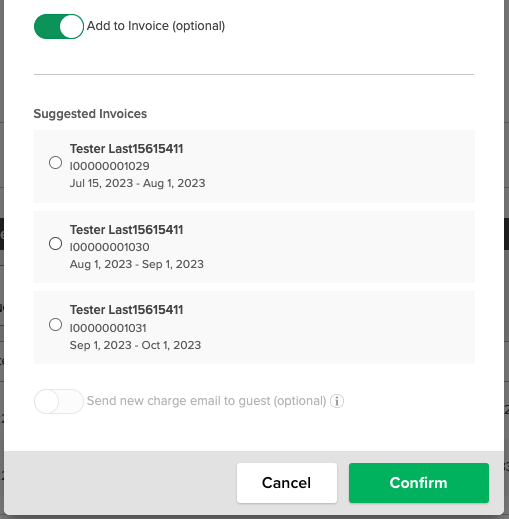The image size is (509, 519).
Task: Select radio button for invoice I00000001029
Action: [x=55, y=163]
